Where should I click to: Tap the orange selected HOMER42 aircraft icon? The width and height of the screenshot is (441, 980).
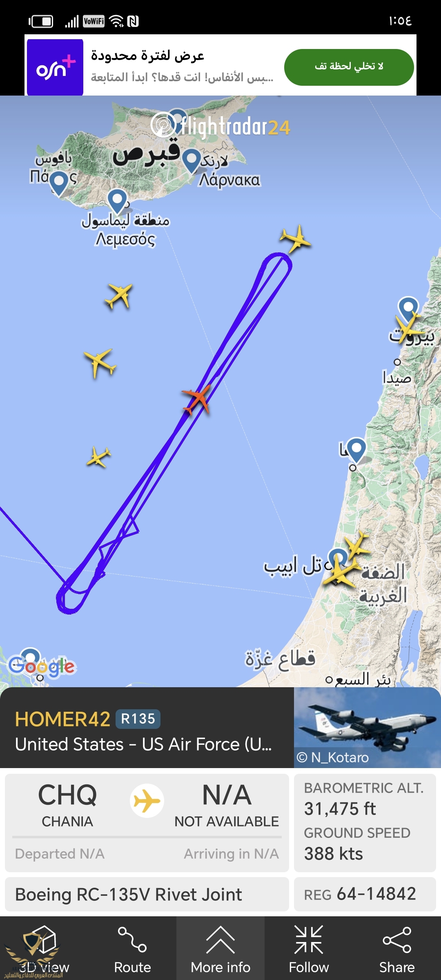coord(197,400)
